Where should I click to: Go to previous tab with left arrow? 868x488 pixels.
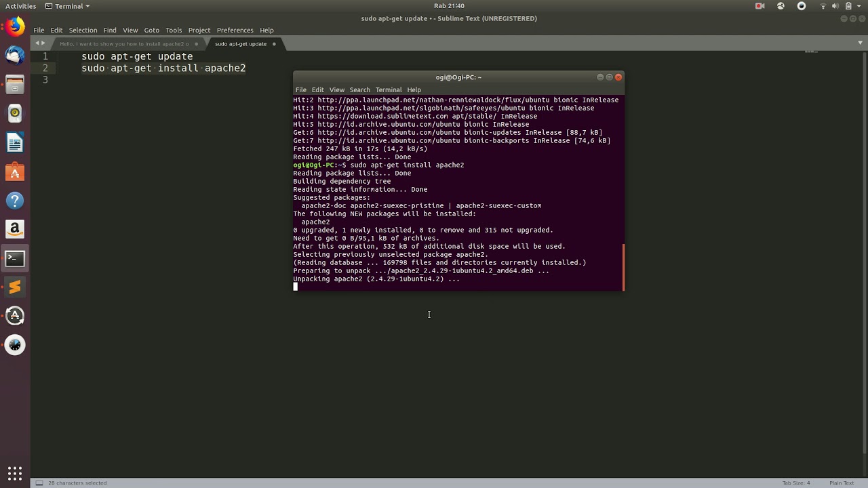pyautogui.click(x=37, y=43)
